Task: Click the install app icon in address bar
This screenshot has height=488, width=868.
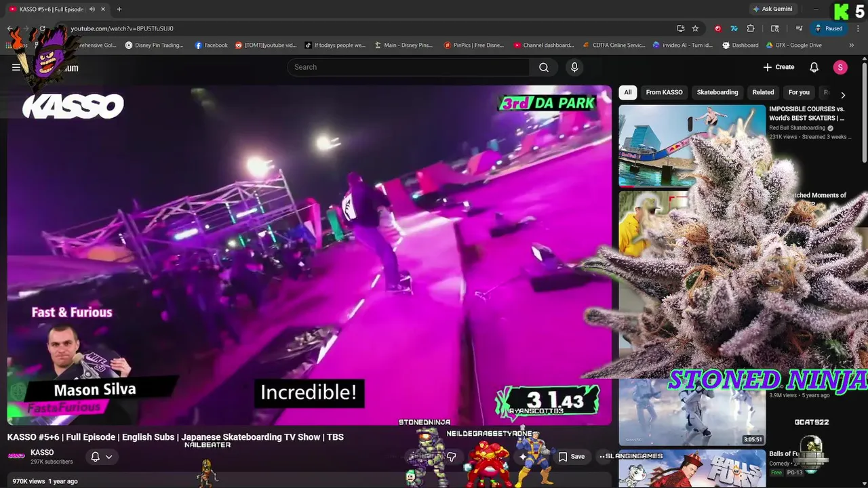Action: [x=680, y=28]
